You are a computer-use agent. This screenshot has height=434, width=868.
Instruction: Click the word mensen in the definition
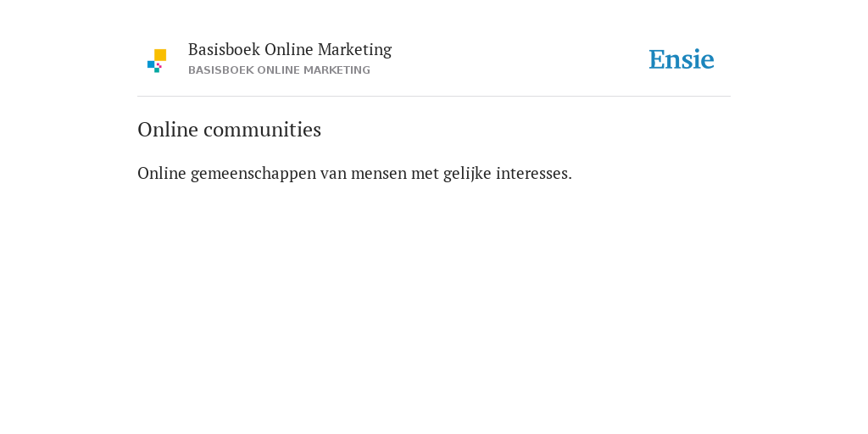[379, 174]
